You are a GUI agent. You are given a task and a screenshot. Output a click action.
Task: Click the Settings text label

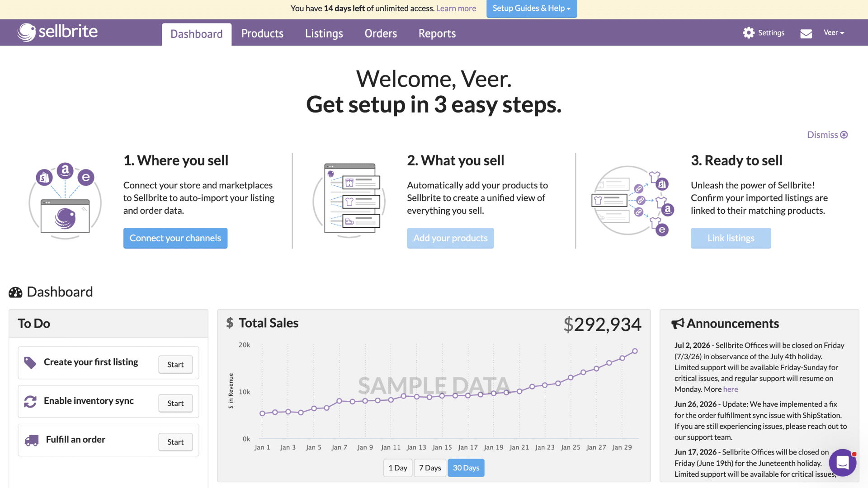coord(771,33)
